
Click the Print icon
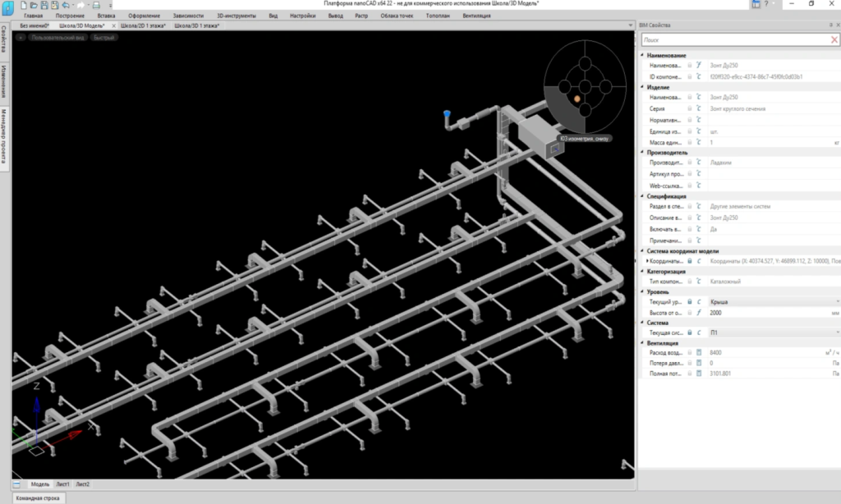tap(96, 5)
